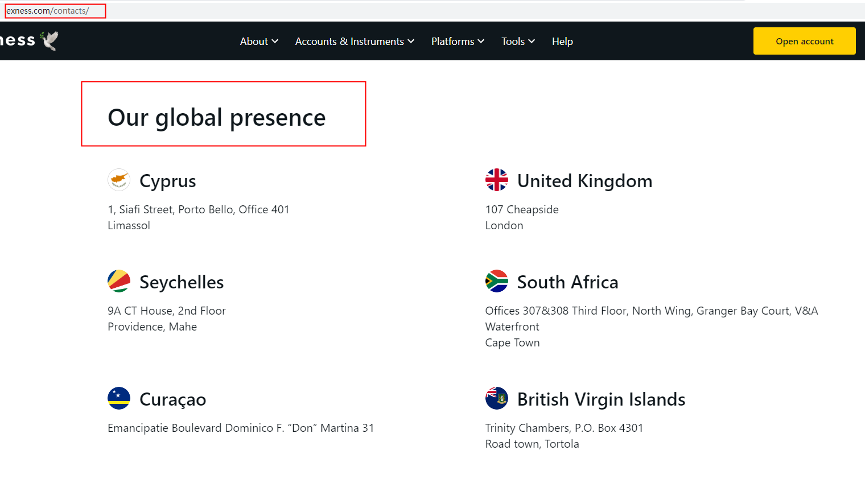Click the Exness dove logo icon
The height and width of the screenshot is (504, 865).
50,40
